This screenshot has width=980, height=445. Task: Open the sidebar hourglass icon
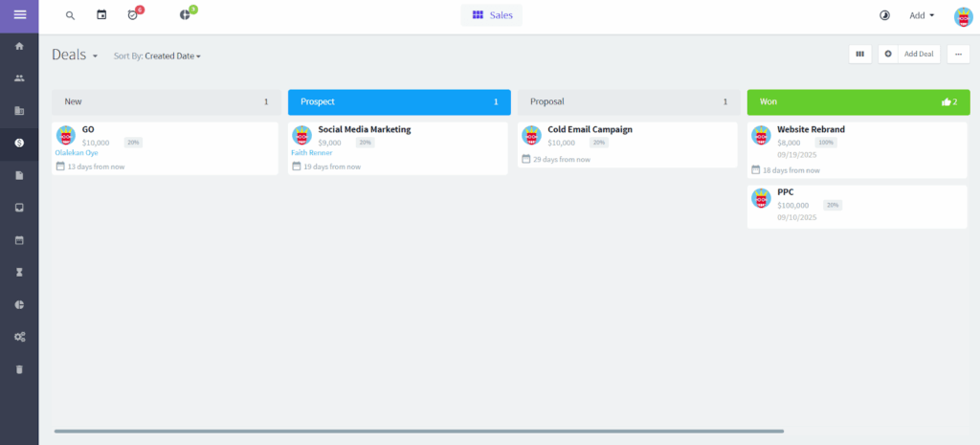(x=19, y=272)
